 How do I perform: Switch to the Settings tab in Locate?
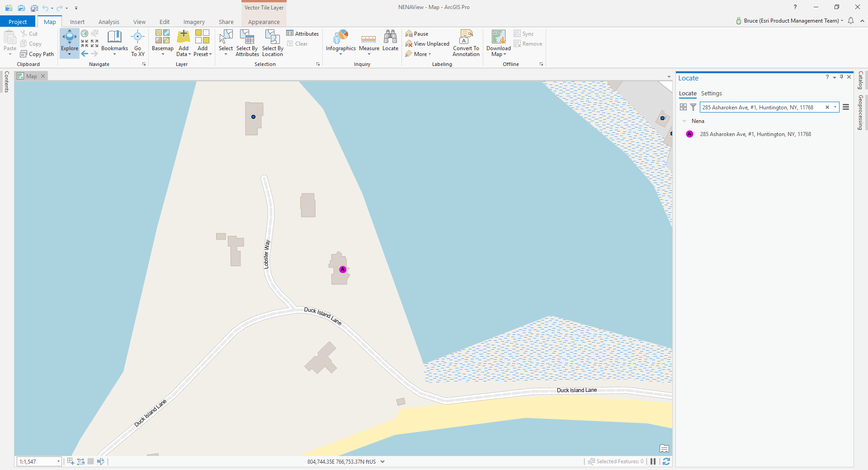(x=711, y=93)
